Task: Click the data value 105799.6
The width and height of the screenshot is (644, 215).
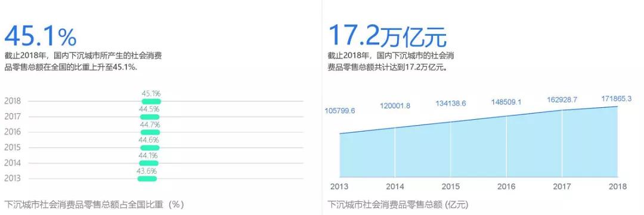Action: [x=340, y=111]
